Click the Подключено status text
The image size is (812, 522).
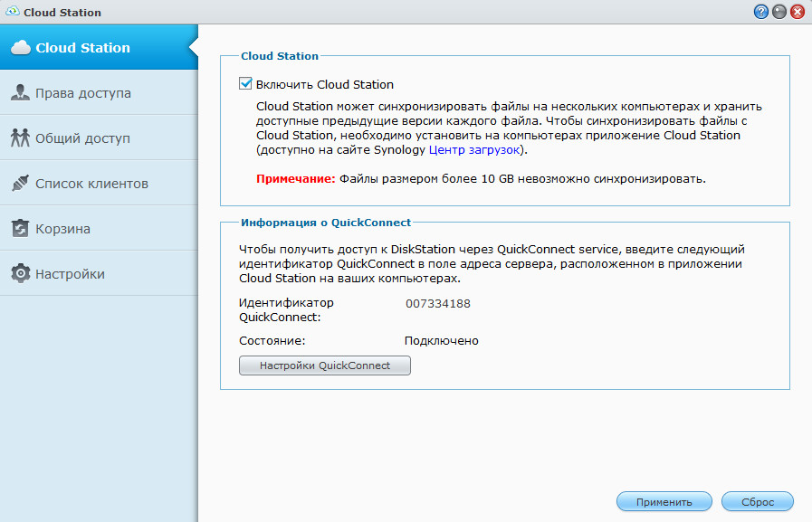click(x=441, y=341)
